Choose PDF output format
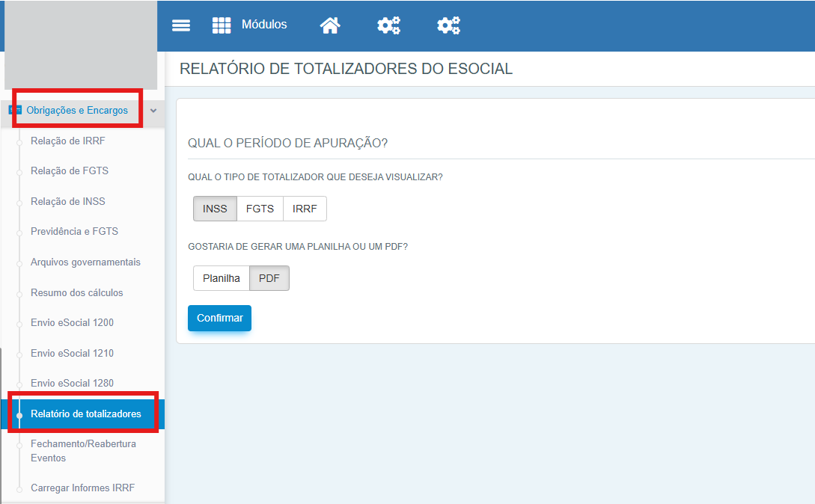Viewport: 815px width, 504px height. 269,278
